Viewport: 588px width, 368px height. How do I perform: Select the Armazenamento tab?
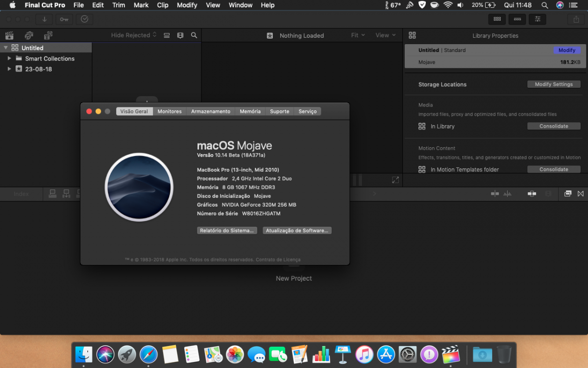211,111
